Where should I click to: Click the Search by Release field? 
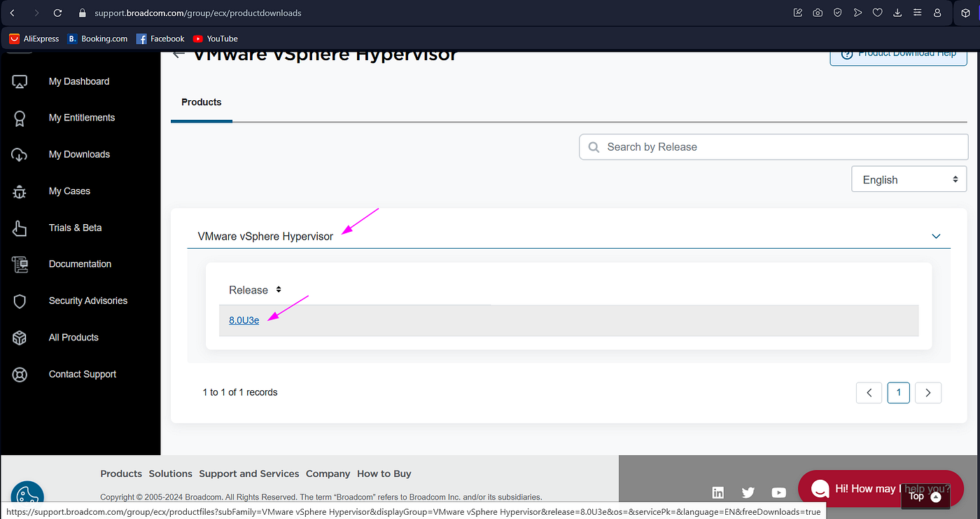point(773,147)
